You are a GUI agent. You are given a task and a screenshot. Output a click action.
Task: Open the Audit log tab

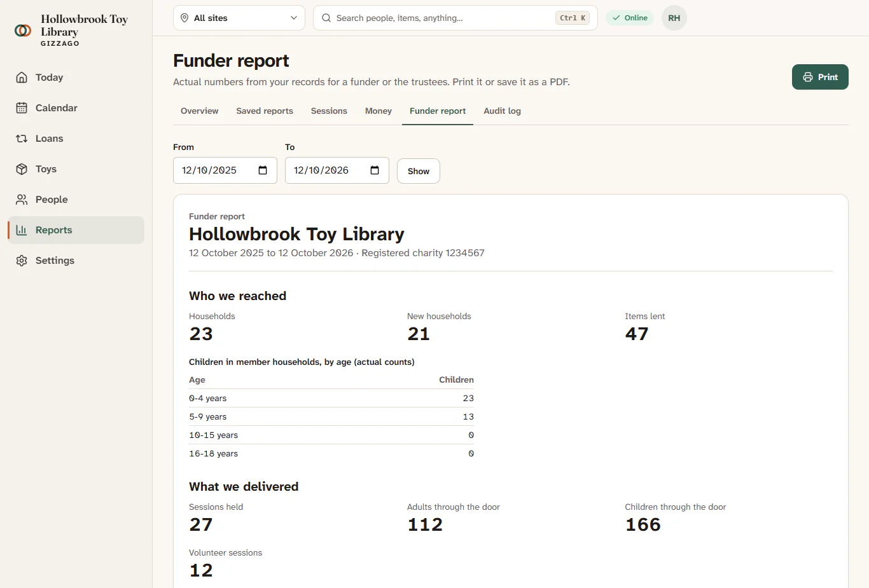pyautogui.click(x=502, y=111)
